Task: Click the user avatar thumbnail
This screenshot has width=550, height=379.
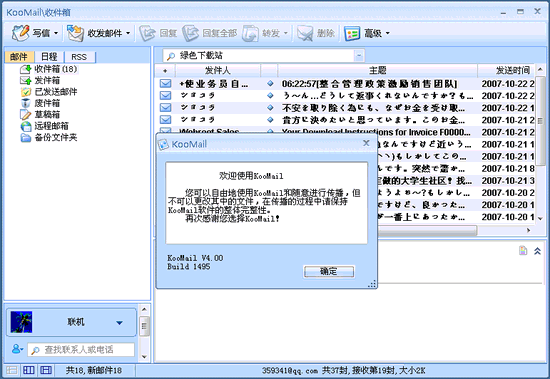Action: point(21,322)
